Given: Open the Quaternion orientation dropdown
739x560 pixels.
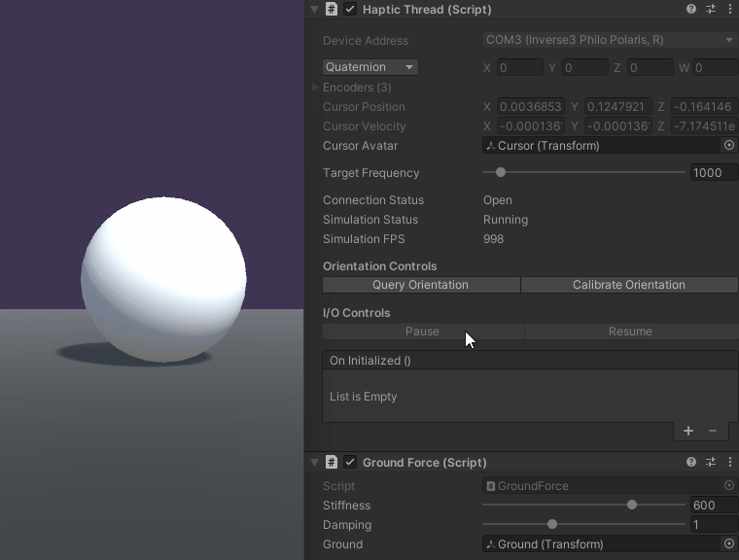Looking at the screenshot, I should [x=370, y=67].
